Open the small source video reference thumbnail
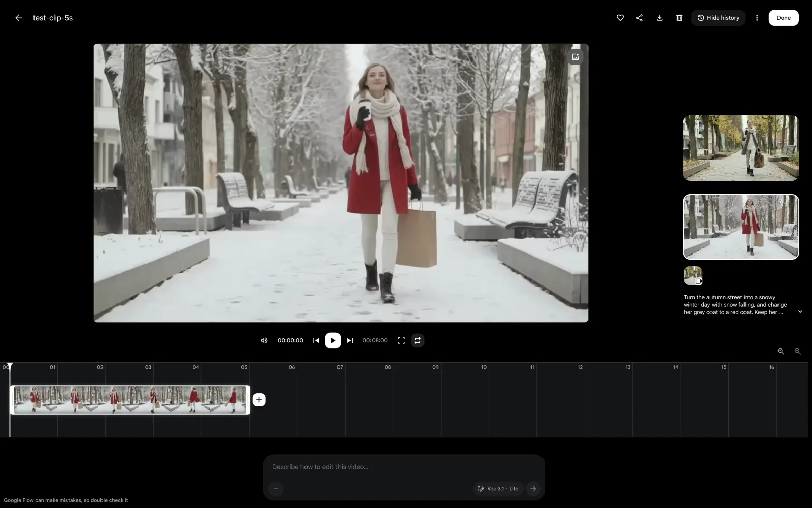 coord(693,276)
